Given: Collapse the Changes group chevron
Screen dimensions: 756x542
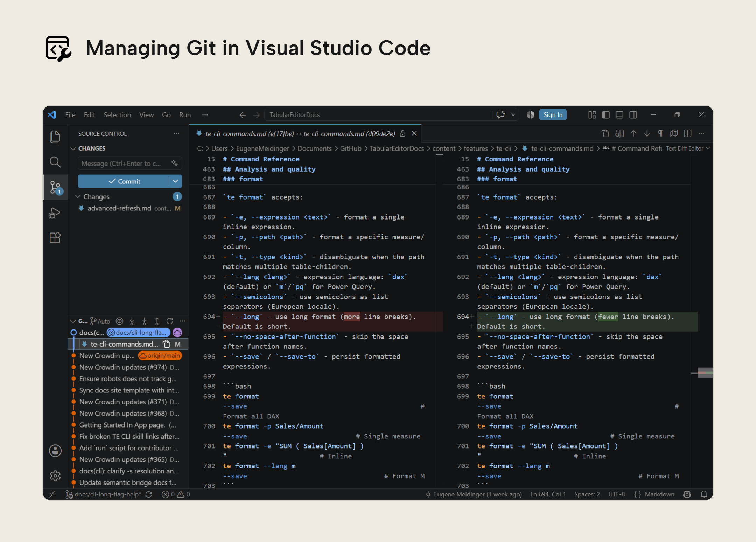Looking at the screenshot, I should [78, 197].
